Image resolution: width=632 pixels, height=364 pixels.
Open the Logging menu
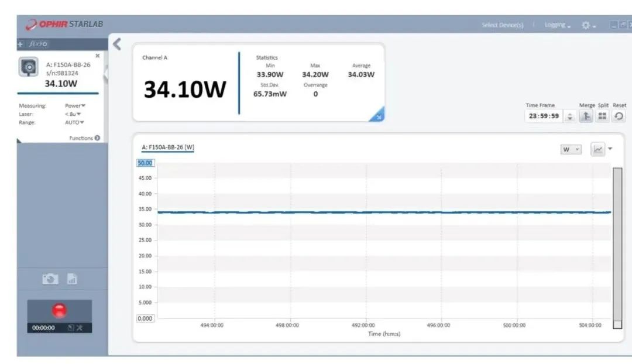point(557,25)
